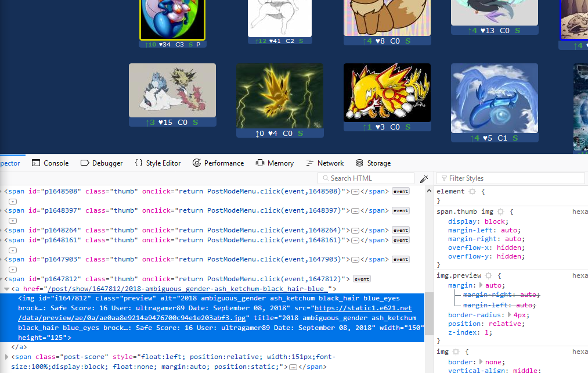588x373 pixels.
Task: Click the whitespace node badge under span p1648397
Action: [13, 221]
